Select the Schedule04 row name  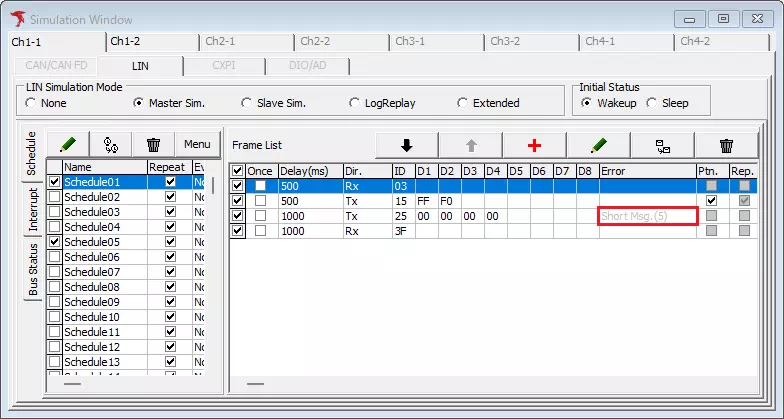coord(105,226)
